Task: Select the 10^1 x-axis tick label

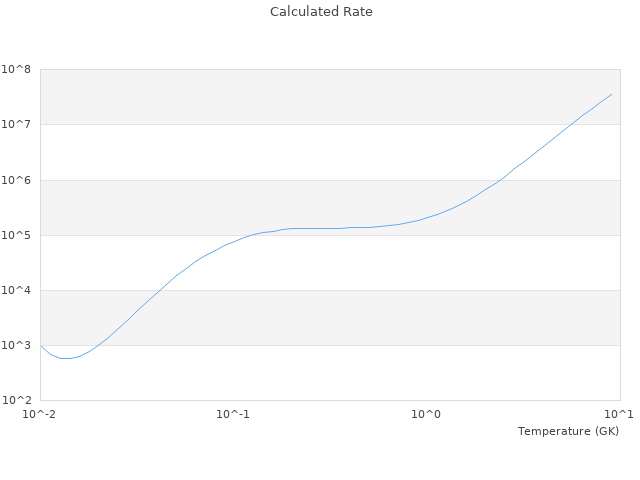Action: (x=619, y=414)
